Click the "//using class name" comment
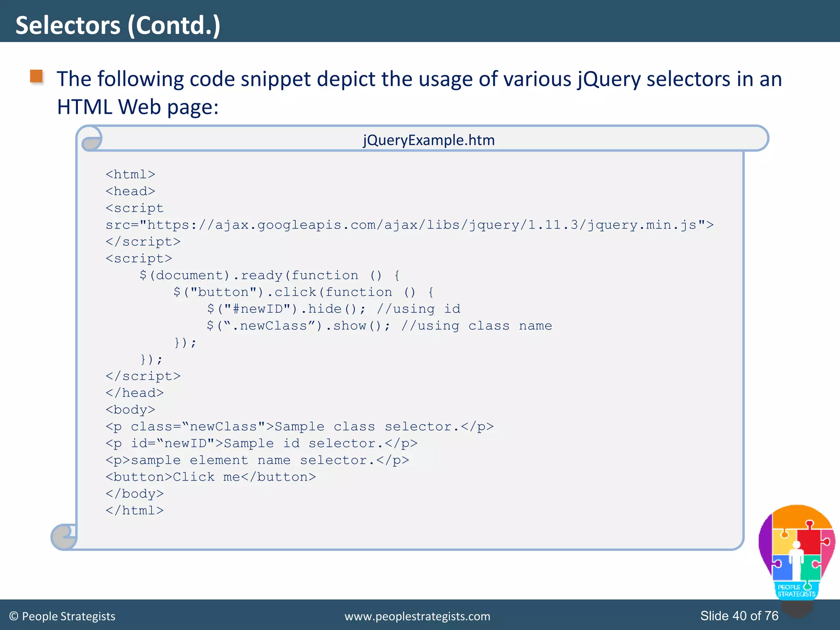 477,326
